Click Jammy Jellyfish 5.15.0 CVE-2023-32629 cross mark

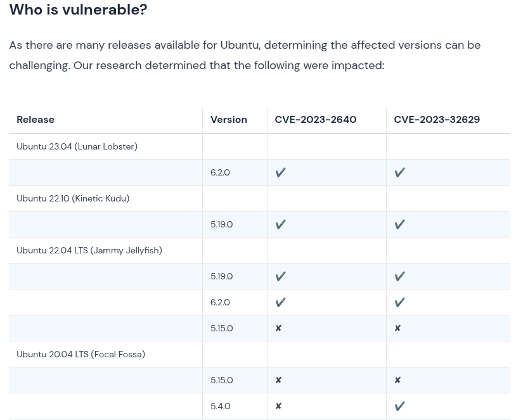pos(397,328)
